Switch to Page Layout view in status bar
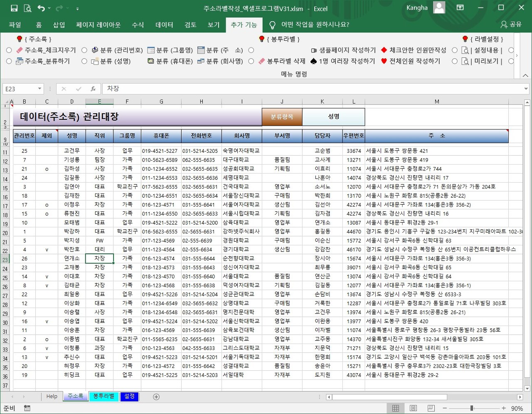Viewport: 532px width, 414px height. [x=413, y=408]
